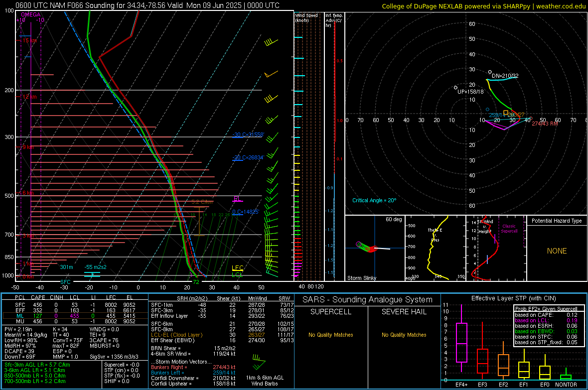Click the Bunkers Right = 274/43 kt line

point(193,367)
